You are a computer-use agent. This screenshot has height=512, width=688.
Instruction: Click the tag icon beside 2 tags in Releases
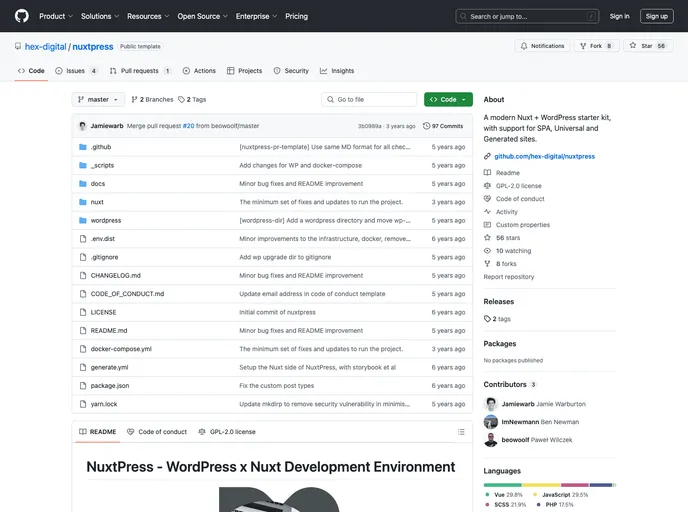pyautogui.click(x=487, y=319)
